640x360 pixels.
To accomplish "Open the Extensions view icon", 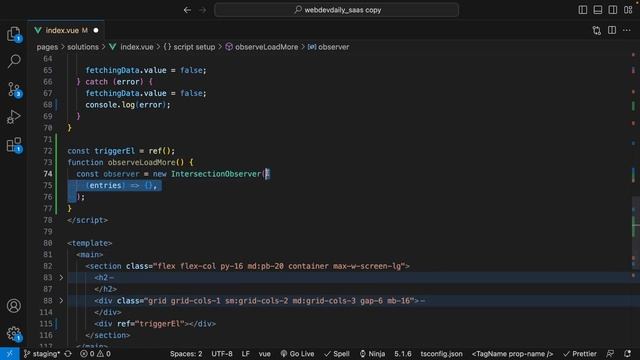I will 14,145.
